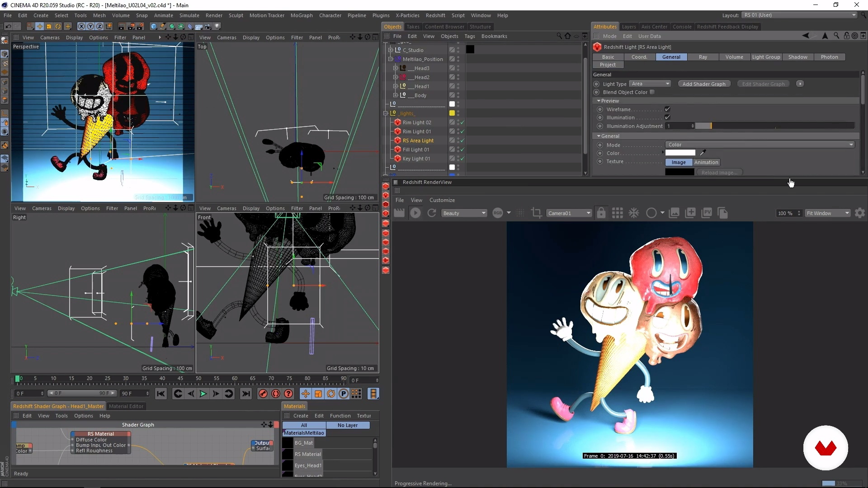This screenshot has width=868, height=488.
Task: Toggle the Y axis lock
Action: 90,26
